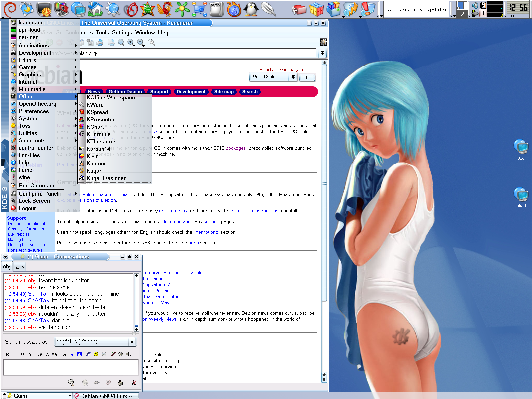Image resolution: width=532 pixels, height=399 pixels.
Task: Launch KSpread from Office menu
Action: (115, 112)
